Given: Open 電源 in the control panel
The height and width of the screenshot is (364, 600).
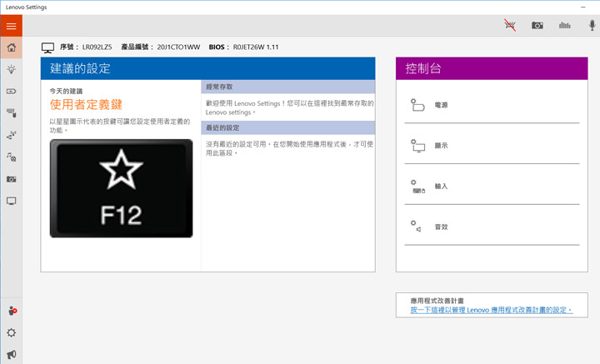Looking at the screenshot, I should [x=442, y=106].
